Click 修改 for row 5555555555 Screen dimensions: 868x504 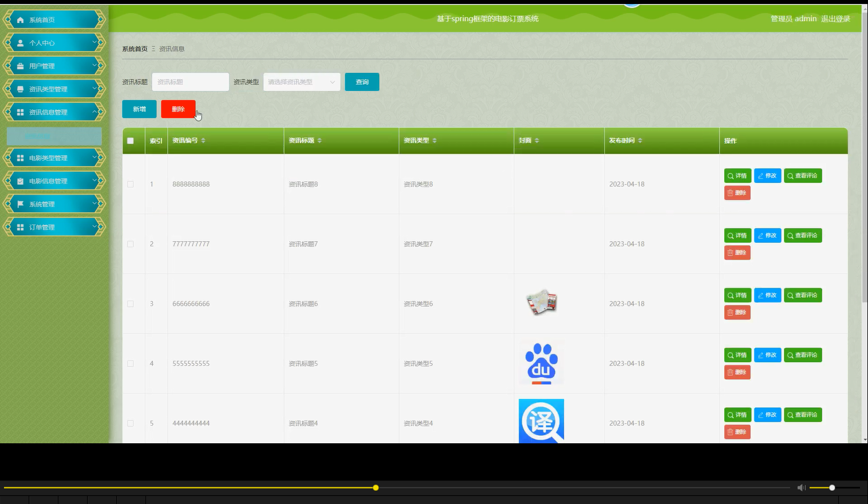point(768,355)
